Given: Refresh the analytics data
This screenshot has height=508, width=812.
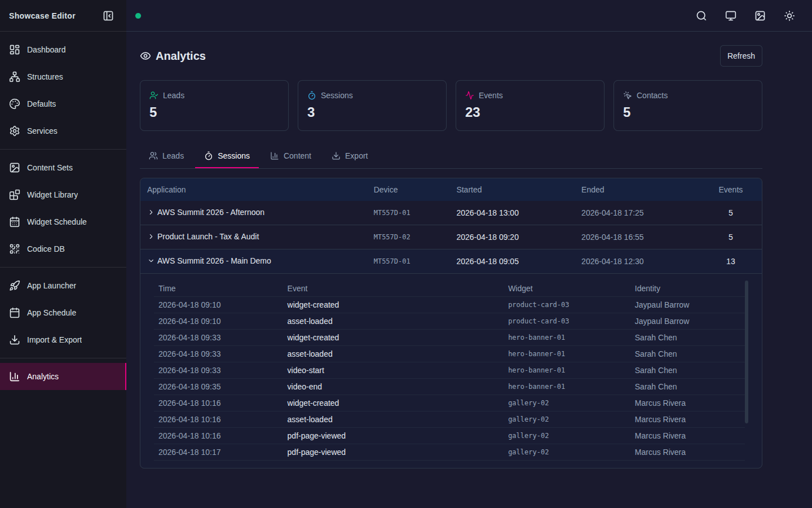Looking at the screenshot, I should [x=741, y=56].
